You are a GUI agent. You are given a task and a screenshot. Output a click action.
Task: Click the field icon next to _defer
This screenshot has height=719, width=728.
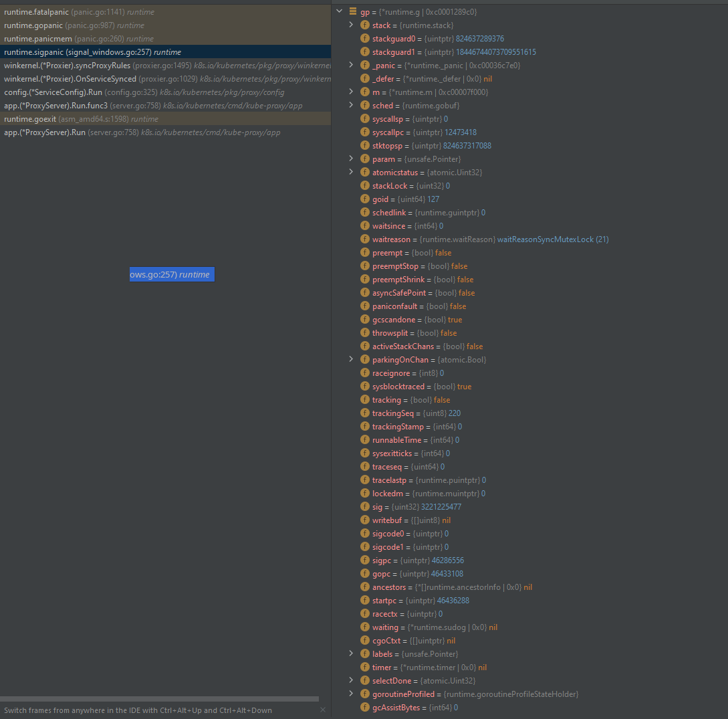(365, 78)
